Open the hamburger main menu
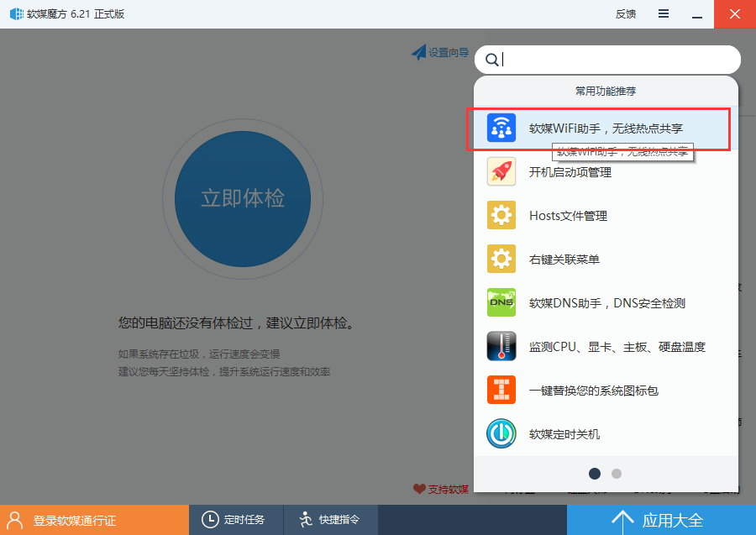Screen dimensions: 756x535 663,13
